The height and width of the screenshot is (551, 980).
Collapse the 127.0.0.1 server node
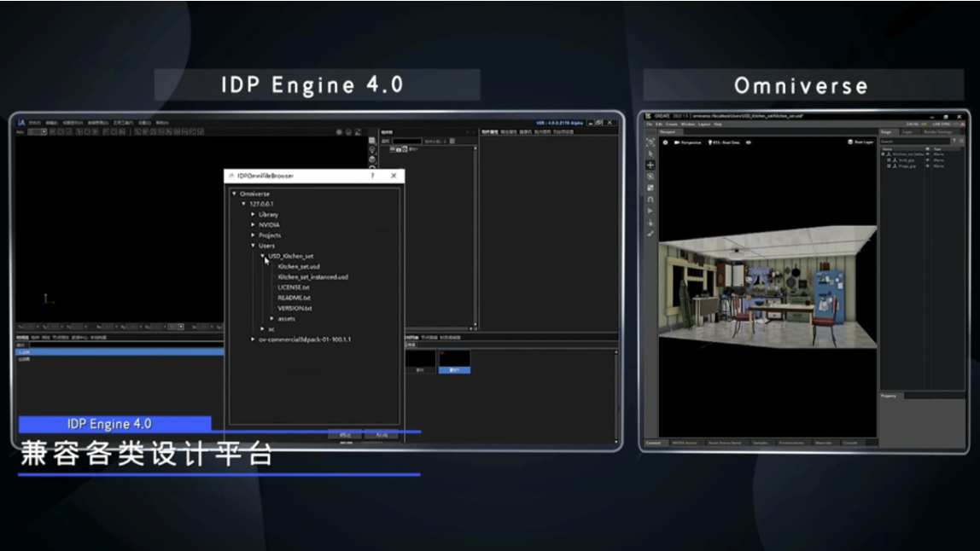[x=244, y=204]
